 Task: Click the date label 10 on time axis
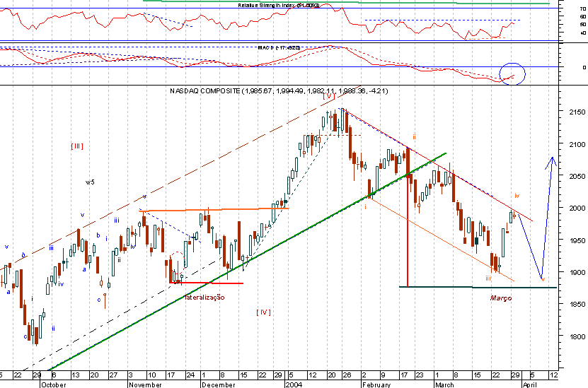[x=151, y=375]
